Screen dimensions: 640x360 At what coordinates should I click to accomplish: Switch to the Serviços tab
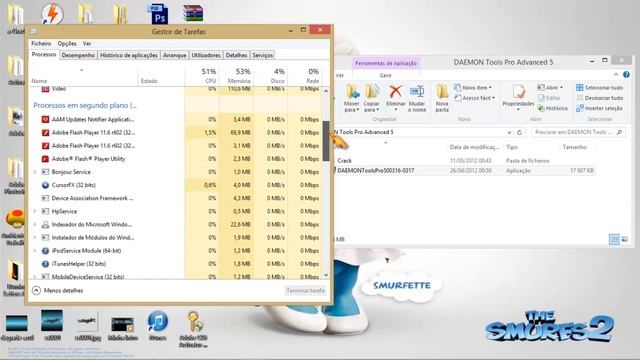(x=262, y=55)
